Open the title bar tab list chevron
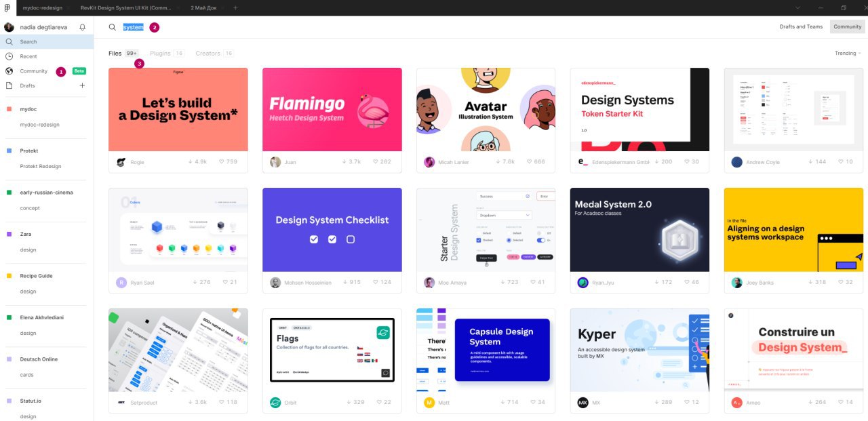Screen dimensions: 868x421 pos(797,7)
